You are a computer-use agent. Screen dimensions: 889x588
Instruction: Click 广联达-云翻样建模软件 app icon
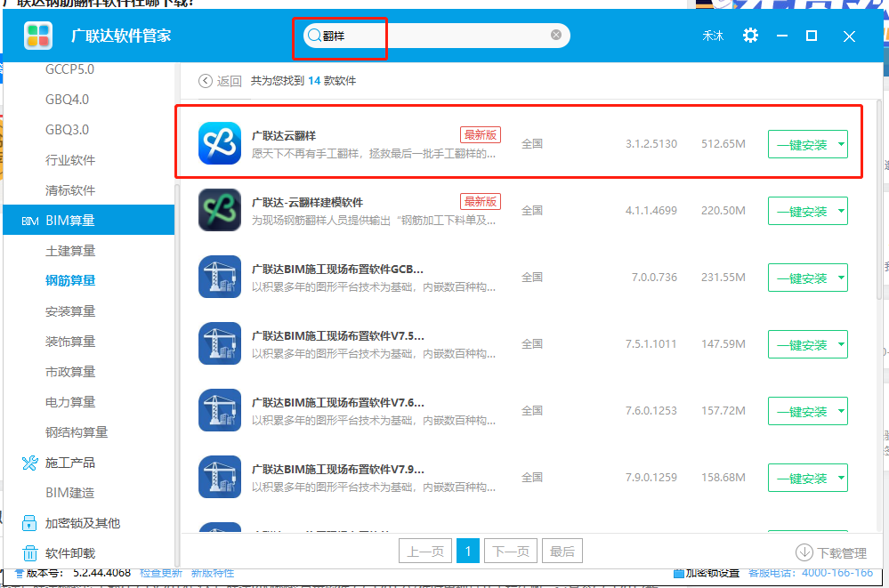tap(220, 210)
